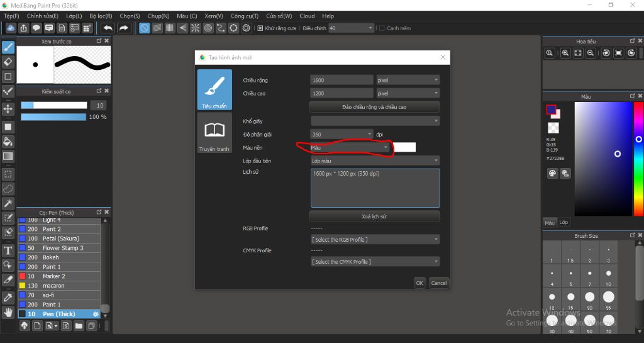Click the Undo arrow in toolbar
This screenshot has width=644, height=343.
click(108, 28)
